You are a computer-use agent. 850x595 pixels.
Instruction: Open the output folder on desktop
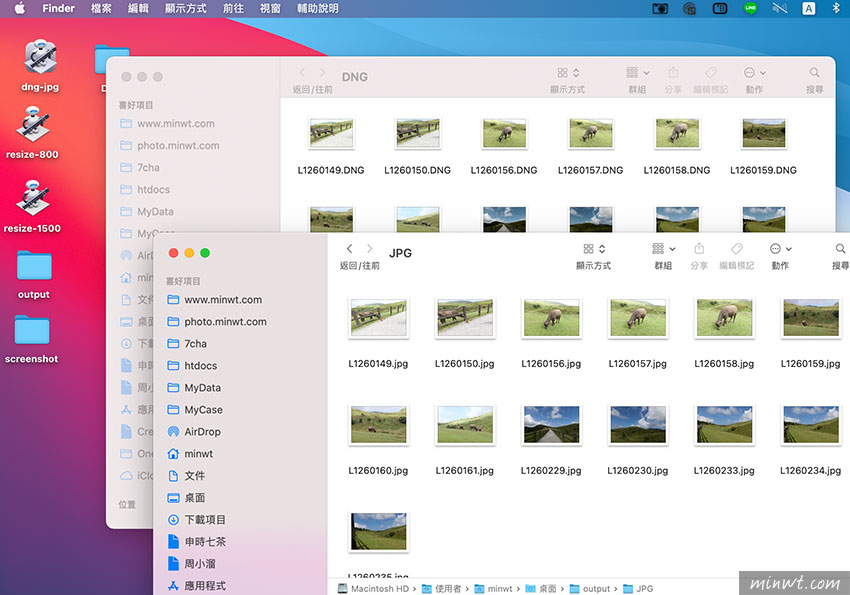pyautogui.click(x=34, y=266)
